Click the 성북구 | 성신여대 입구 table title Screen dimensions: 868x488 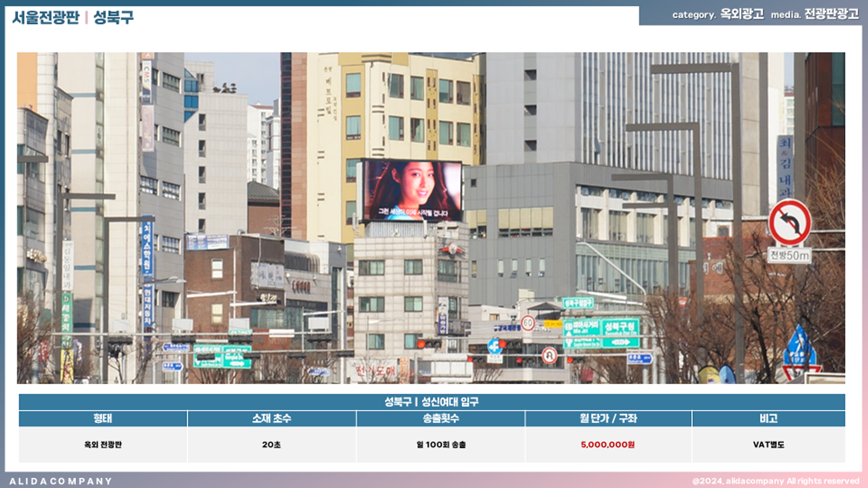[431, 402]
